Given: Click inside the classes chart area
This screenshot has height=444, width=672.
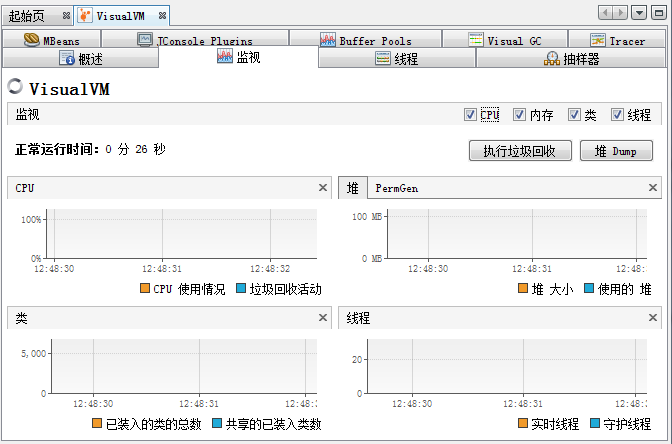Looking at the screenshot, I should pyautogui.click(x=184, y=366).
